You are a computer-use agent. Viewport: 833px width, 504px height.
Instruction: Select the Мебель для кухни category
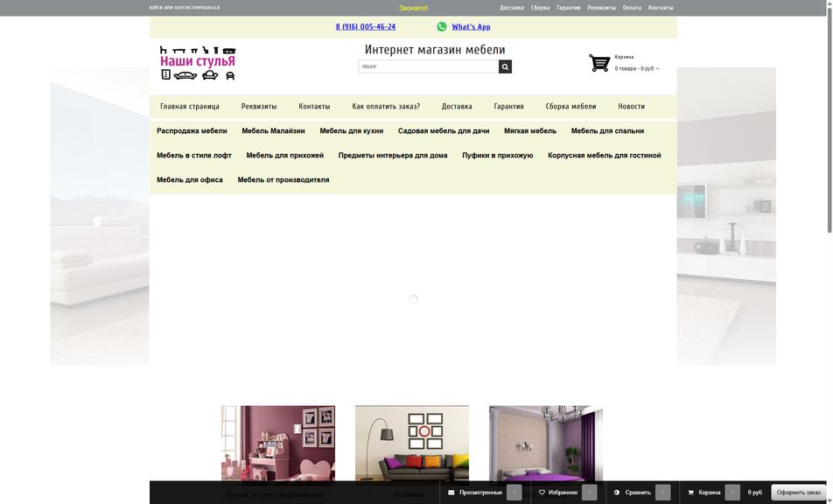(x=351, y=130)
